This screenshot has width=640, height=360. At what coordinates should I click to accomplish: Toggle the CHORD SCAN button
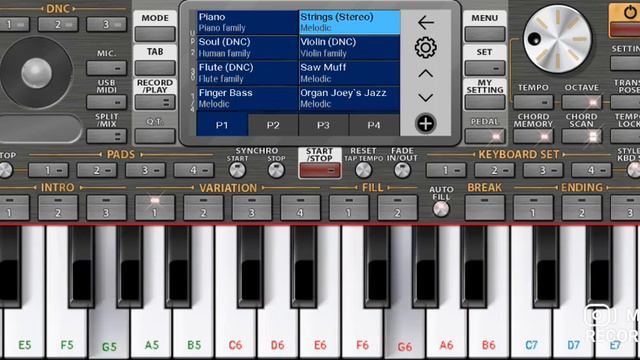point(582,136)
